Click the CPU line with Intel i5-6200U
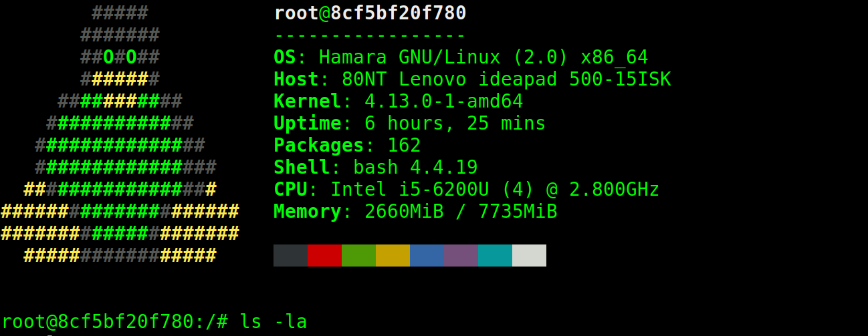868x336 pixels. tap(466, 190)
